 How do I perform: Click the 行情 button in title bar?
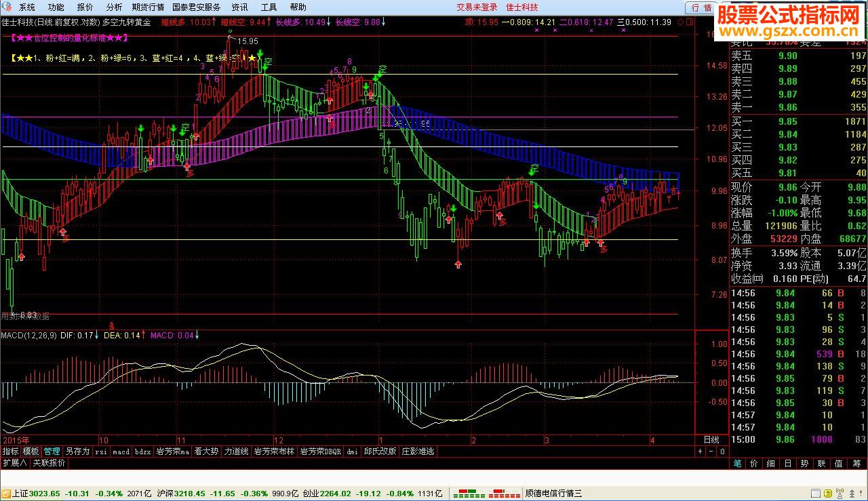(x=702, y=8)
